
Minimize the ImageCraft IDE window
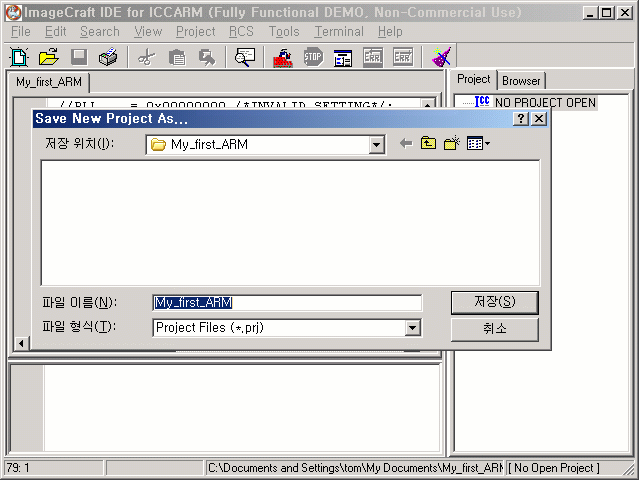point(590,13)
